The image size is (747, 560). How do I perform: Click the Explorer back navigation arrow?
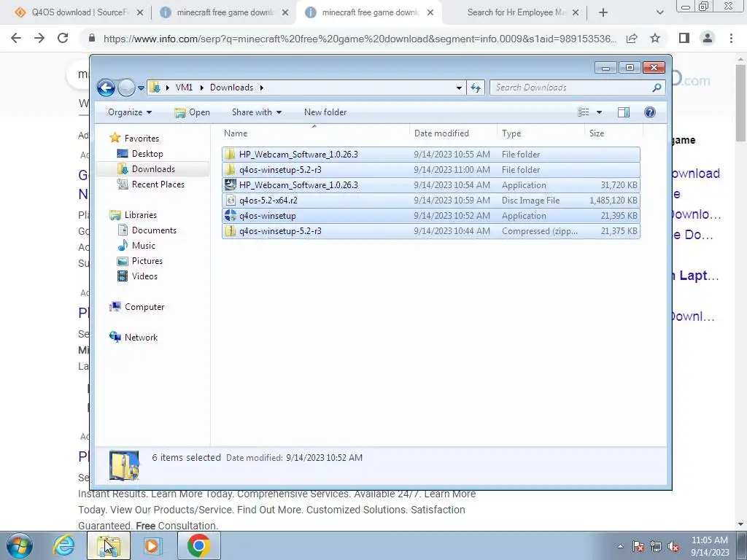click(106, 87)
